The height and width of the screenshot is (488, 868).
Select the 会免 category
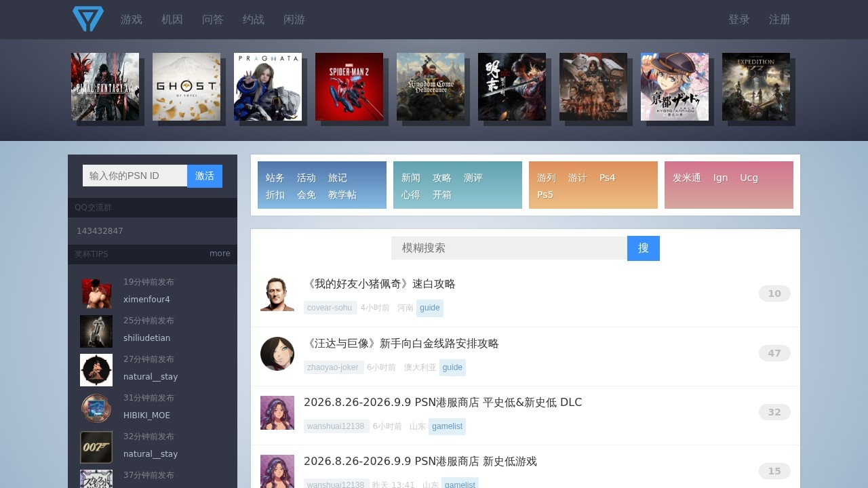coord(307,195)
